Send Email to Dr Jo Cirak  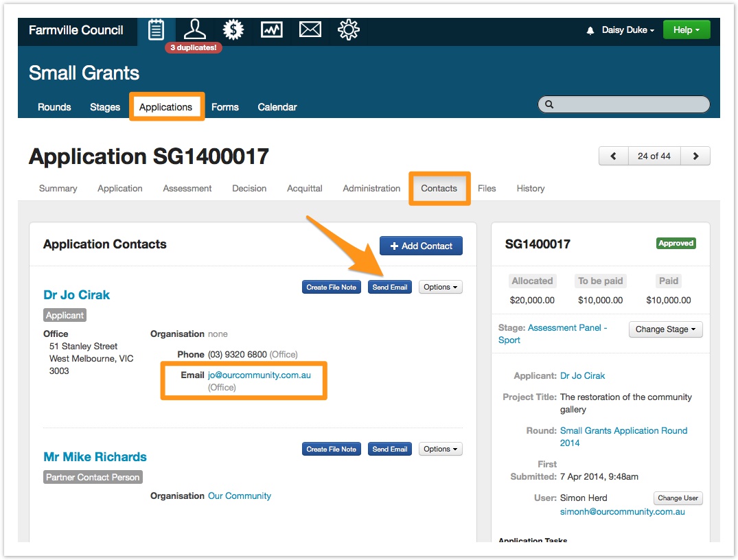point(389,288)
